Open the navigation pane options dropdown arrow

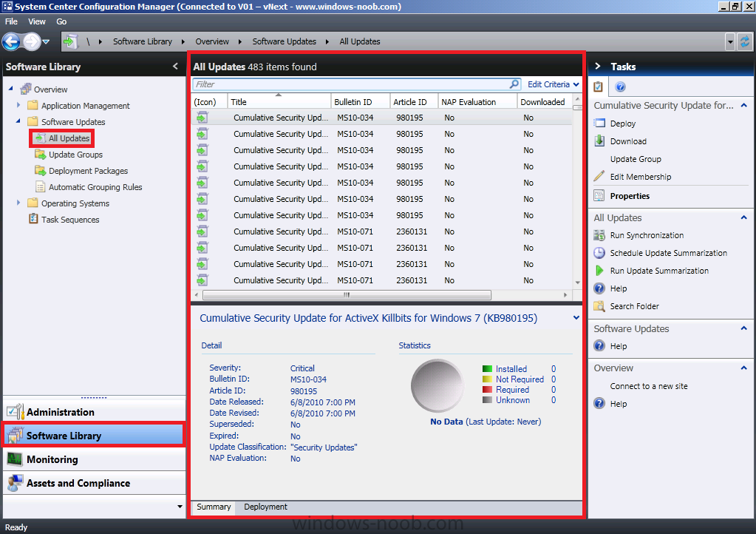[x=180, y=507]
